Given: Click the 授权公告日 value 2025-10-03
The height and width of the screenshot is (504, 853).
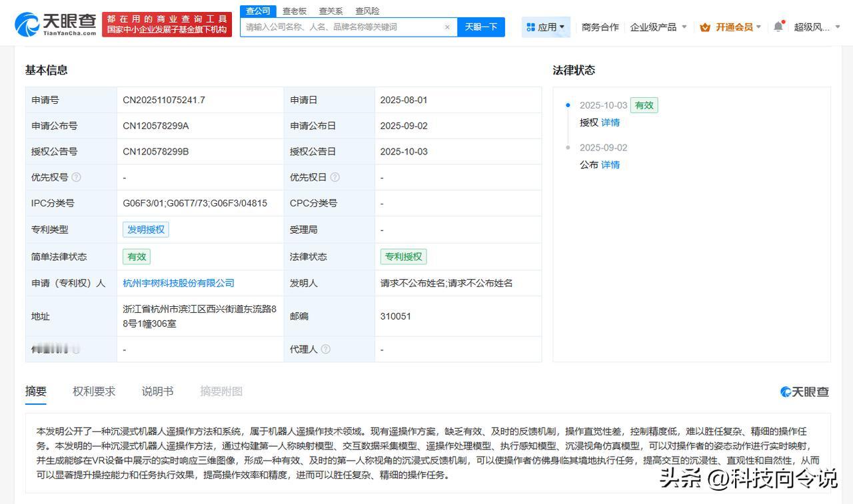Looking at the screenshot, I should [404, 152].
